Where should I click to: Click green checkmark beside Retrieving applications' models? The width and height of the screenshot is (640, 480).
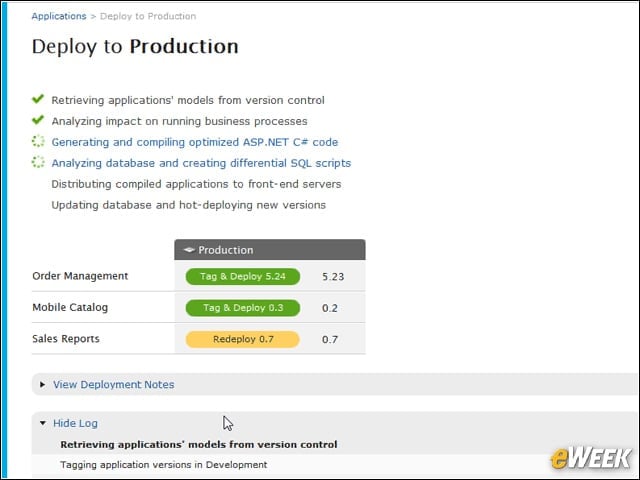(x=38, y=99)
